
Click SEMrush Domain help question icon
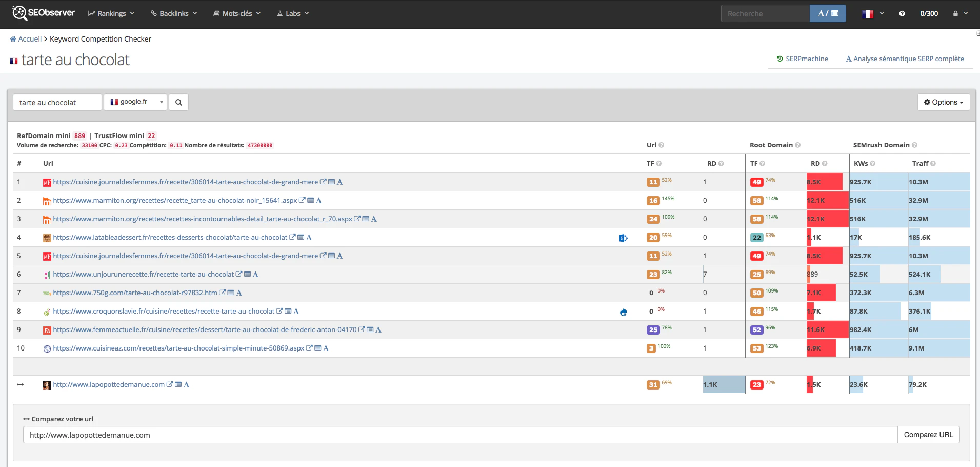tap(914, 145)
